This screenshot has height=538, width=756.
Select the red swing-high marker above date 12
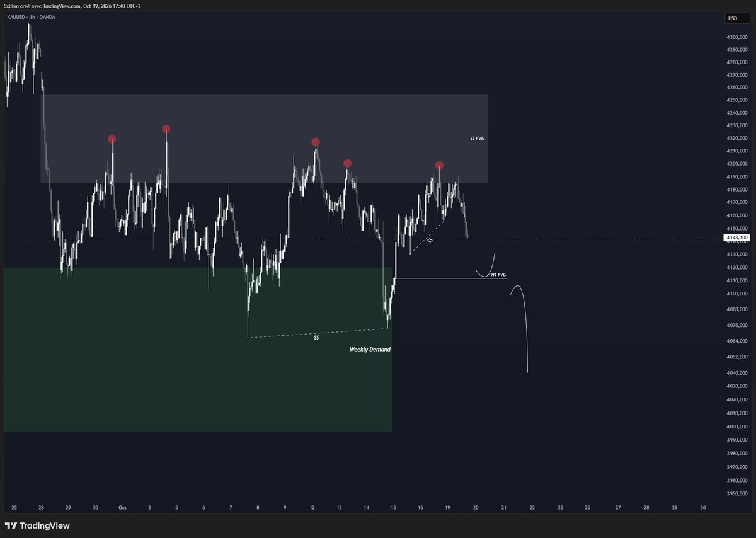click(x=316, y=142)
